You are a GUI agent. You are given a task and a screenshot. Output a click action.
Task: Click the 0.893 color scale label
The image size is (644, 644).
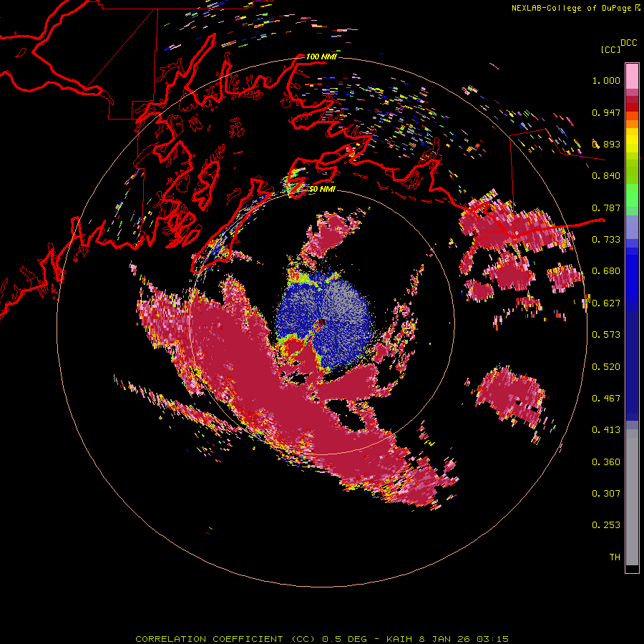[606, 144]
